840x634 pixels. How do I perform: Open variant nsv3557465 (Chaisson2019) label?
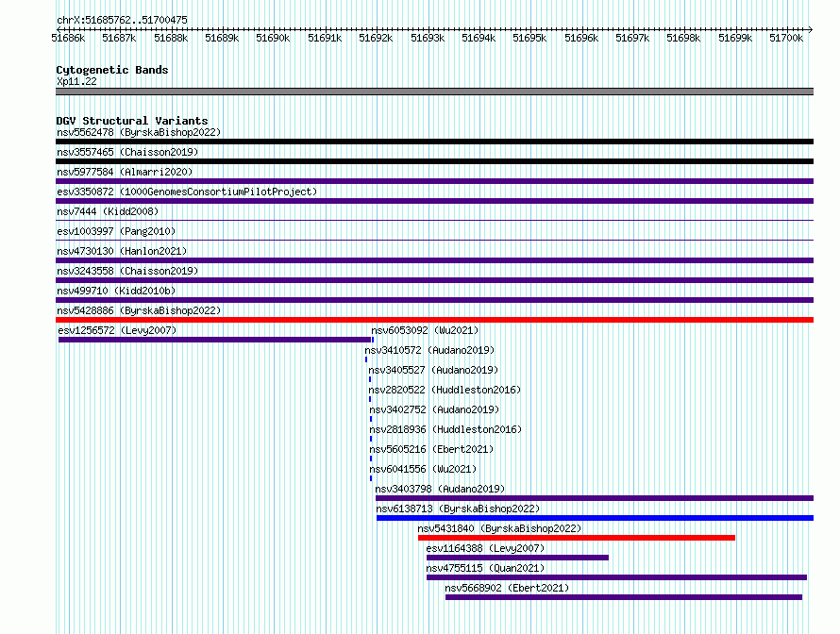(127, 152)
